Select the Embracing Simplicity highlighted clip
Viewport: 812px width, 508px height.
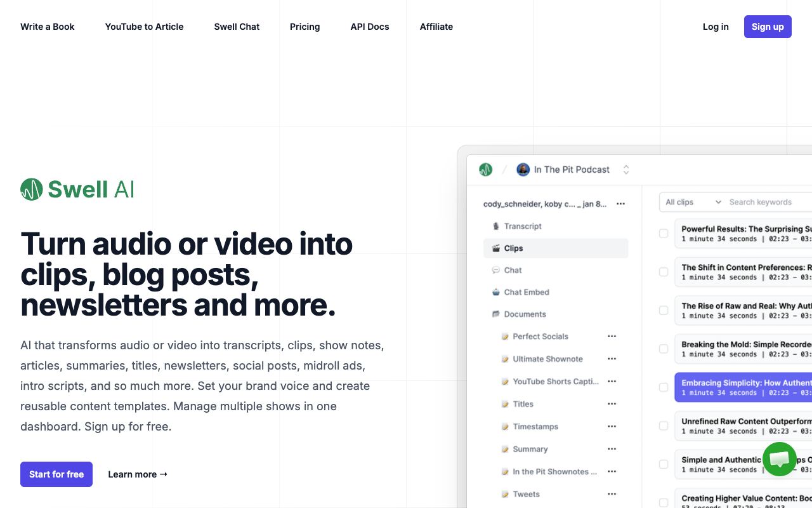743,387
